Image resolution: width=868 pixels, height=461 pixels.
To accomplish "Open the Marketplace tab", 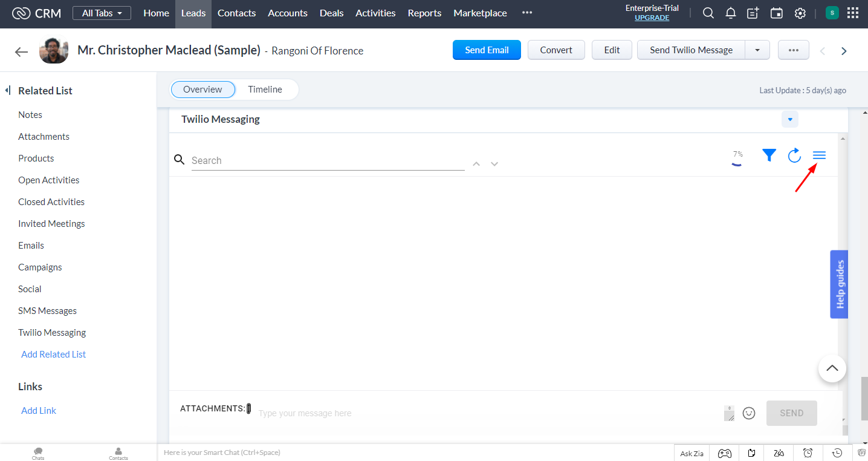I will coord(480,13).
